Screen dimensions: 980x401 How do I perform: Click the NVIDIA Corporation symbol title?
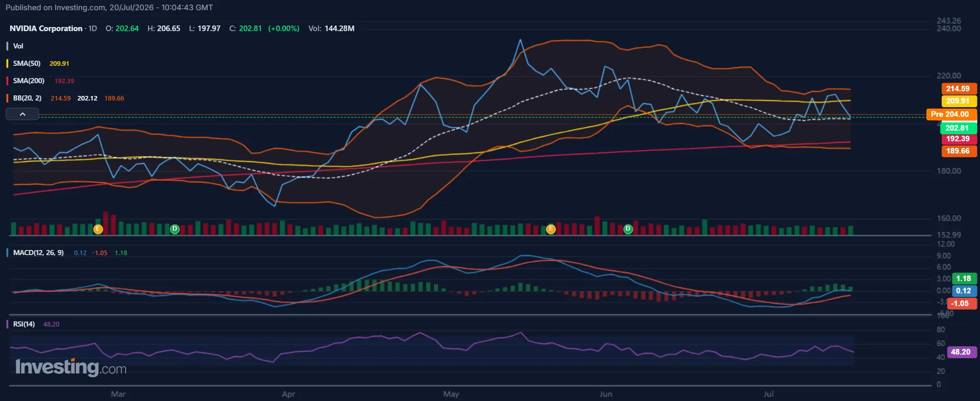click(46, 29)
